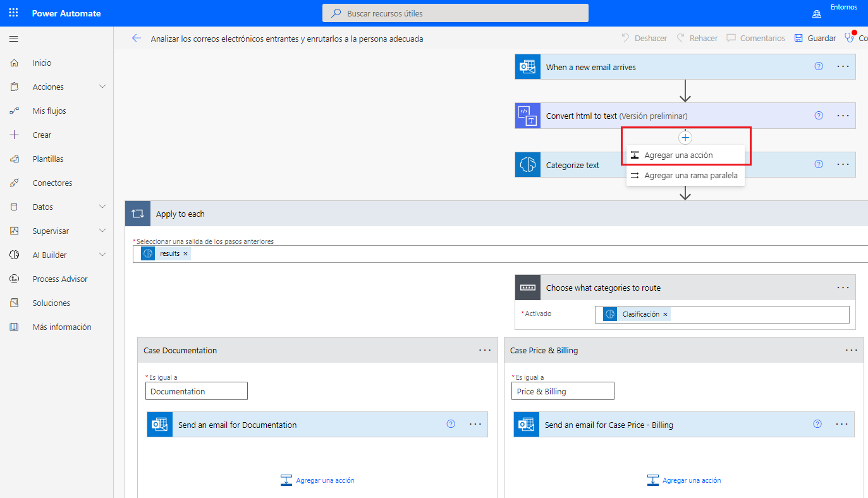The width and height of the screenshot is (868, 498).
Task: Click the Outlook icon on email trigger
Action: (528, 67)
